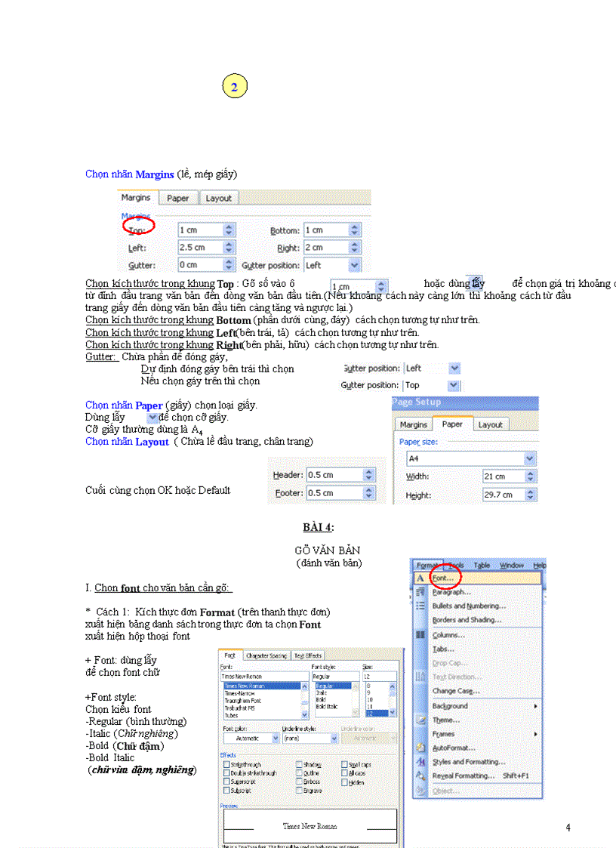The image size is (616, 848).
Task: Click the Font 'A' icon in Format menu
Action: pyautogui.click(x=420, y=578)
